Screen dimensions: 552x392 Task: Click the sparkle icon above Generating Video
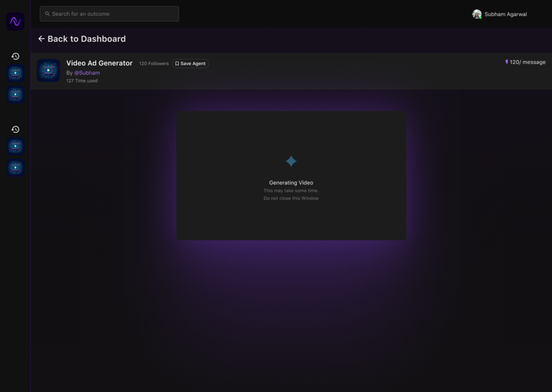pyautogui.click(x=291, y=161)
